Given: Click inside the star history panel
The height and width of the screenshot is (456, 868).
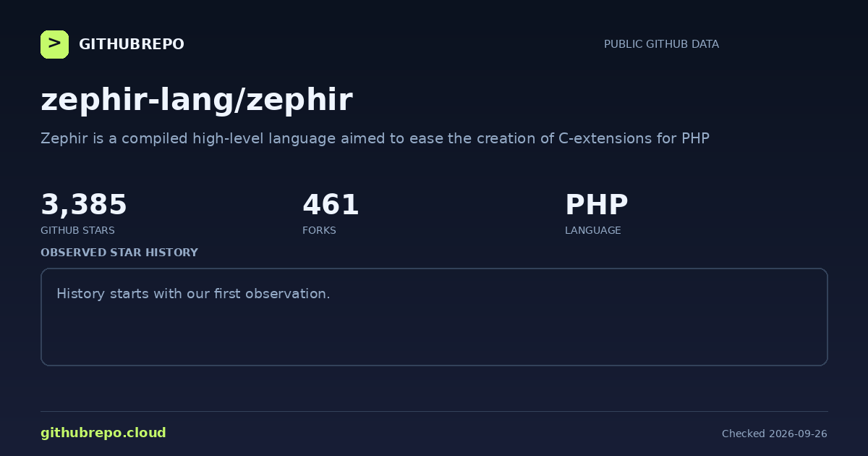Looking at the screenshot, I should click(434, 317).
